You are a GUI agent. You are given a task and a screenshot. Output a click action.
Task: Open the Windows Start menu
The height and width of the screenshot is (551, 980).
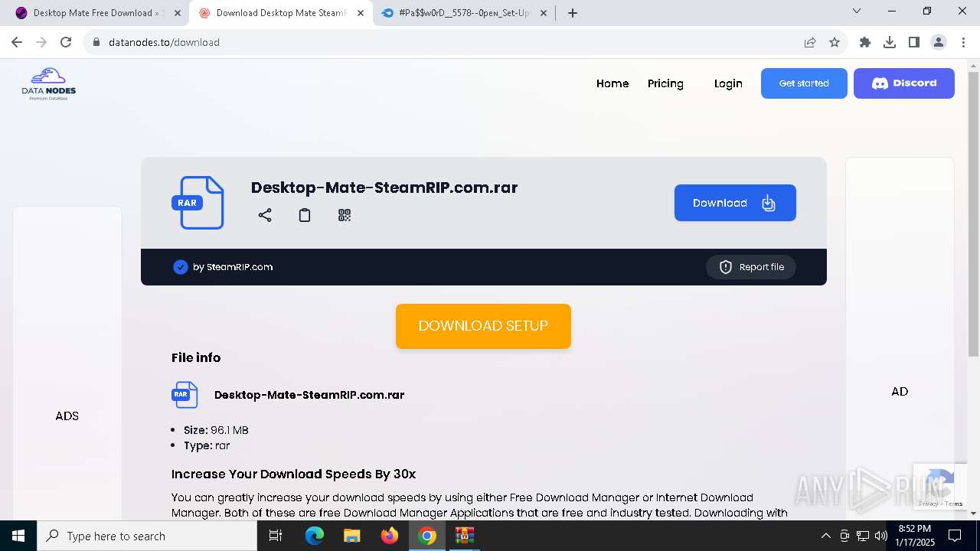pyautogui.click(x=18, y=536)
